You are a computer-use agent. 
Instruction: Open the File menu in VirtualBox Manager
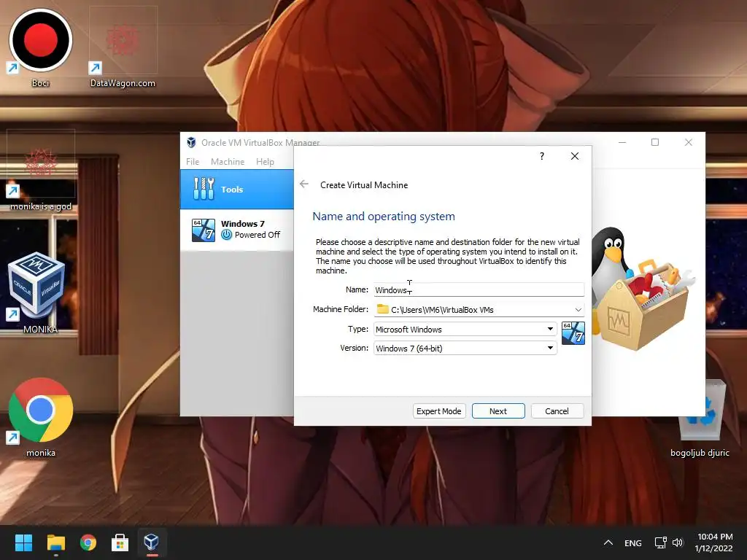(193, 161)
